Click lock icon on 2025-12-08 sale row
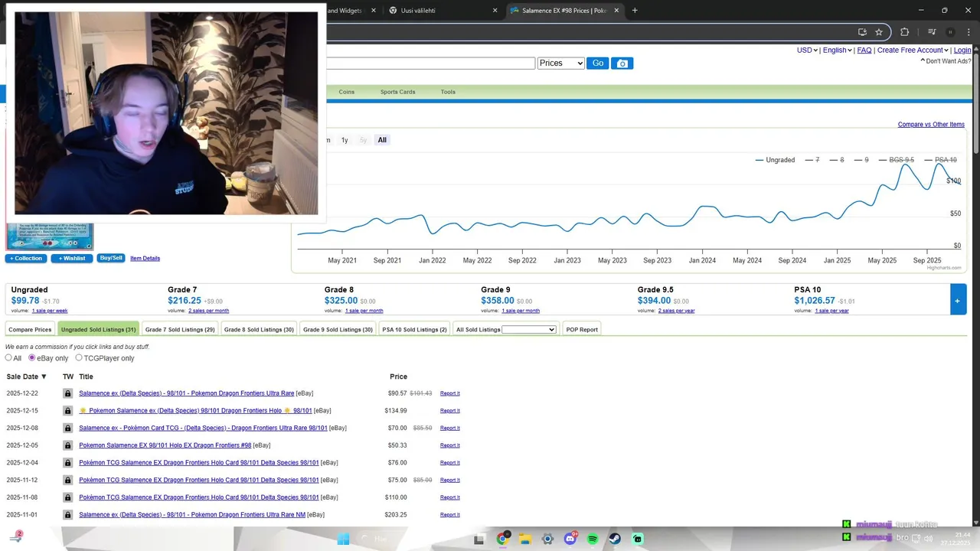Viewport: 980px width, 551px height. coord(67,428)
